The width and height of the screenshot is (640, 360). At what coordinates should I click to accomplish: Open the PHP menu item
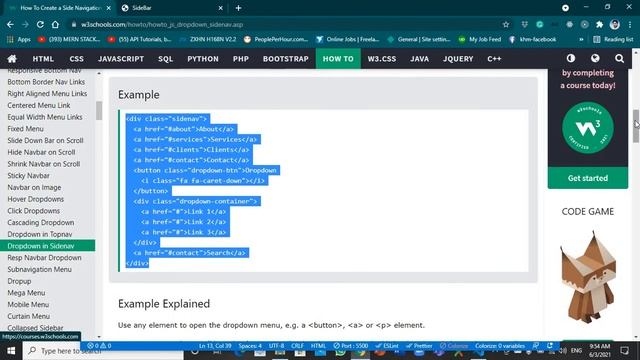(x=241, y=59)
